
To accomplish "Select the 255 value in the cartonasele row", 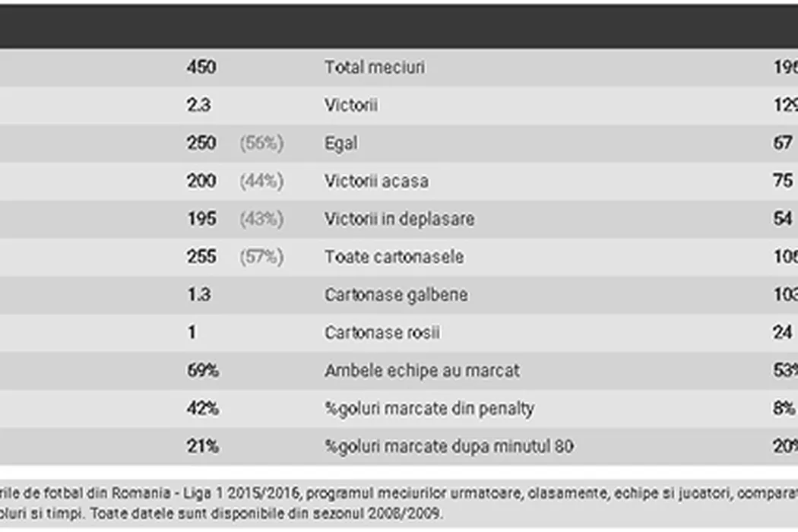I will [x=201, y=257].
